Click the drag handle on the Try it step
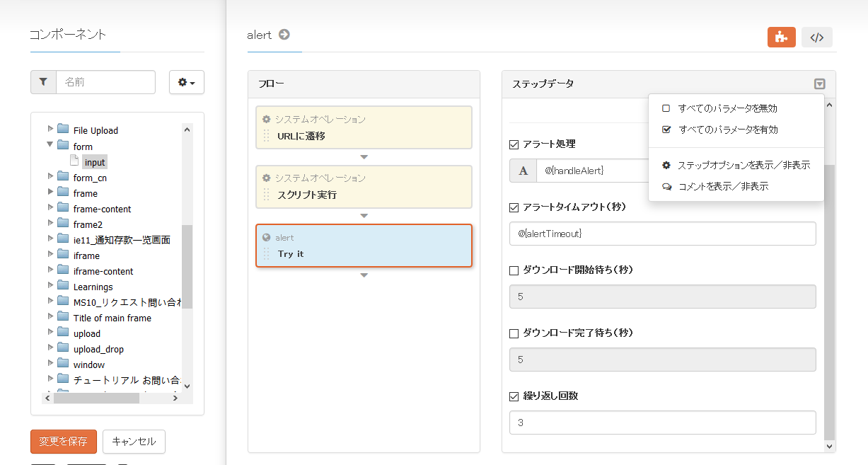This screenshot has height=465, width=868. (267, 253)
